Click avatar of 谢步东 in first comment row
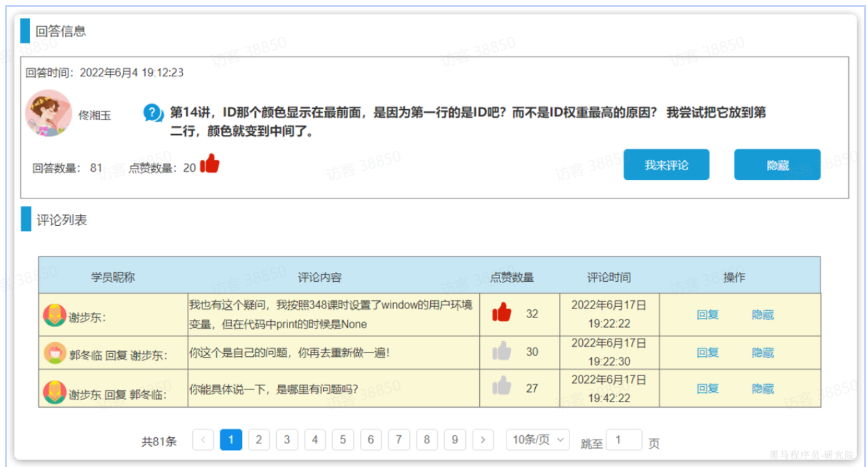 (x=55, y=316)
